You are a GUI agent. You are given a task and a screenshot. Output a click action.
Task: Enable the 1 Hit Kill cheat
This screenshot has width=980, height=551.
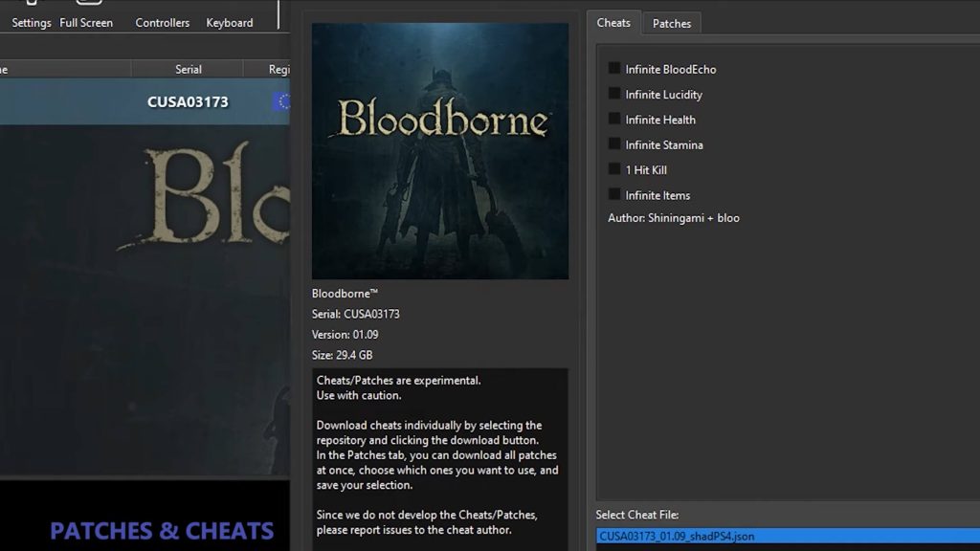tap(614, 169)
